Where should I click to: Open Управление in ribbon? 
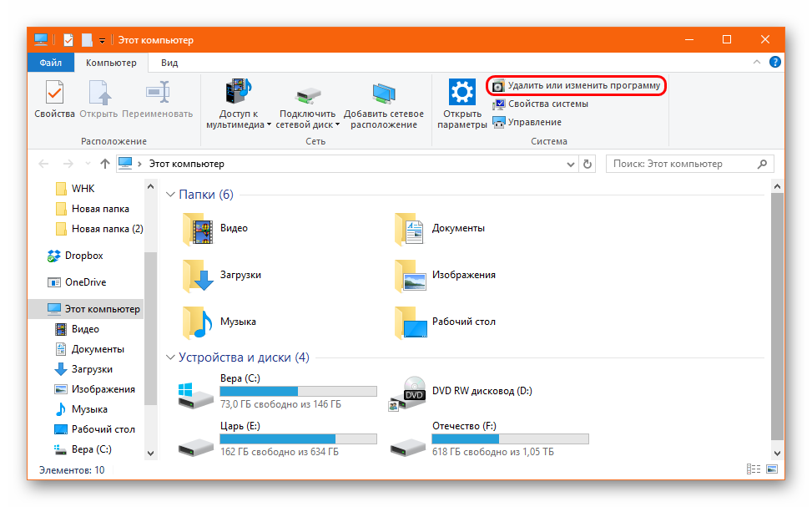pos(534,122)
